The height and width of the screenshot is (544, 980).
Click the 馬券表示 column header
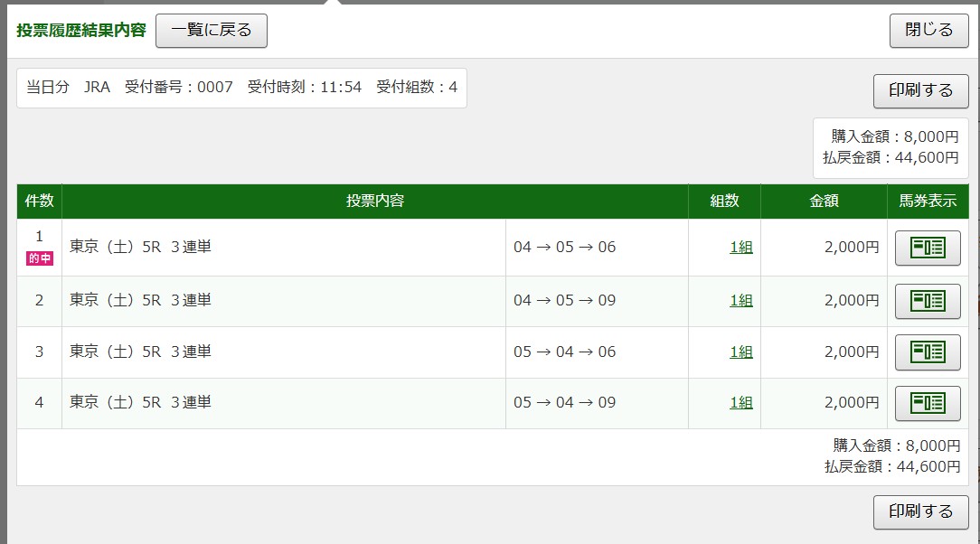pyautogui.click(x=927, y=201)
